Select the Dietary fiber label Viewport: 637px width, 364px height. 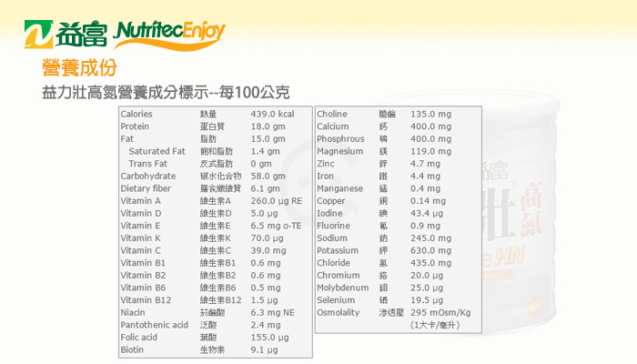(x=146, y=188)
